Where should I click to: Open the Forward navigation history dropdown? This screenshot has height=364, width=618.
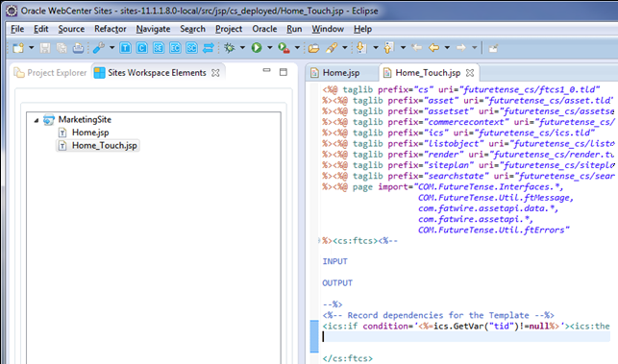click(x=475, y=48)
